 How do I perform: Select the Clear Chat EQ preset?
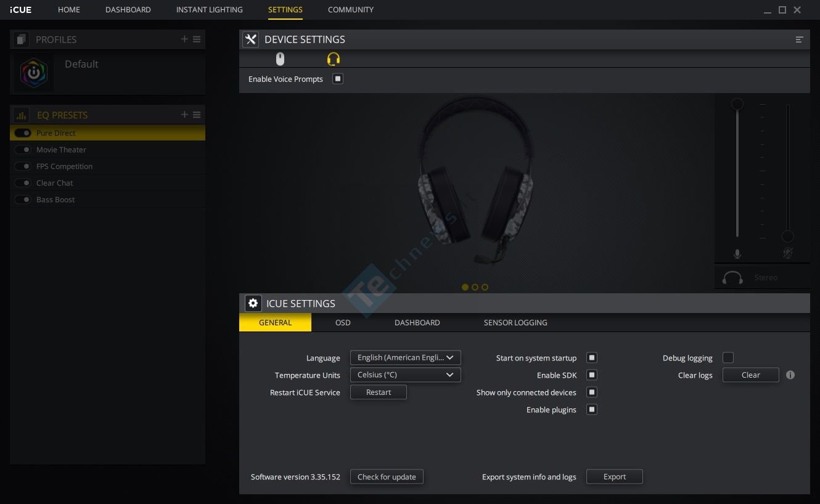[107, 183]
